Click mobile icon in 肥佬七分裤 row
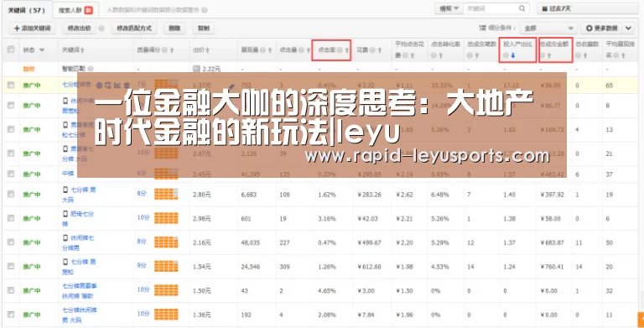Viewport: 644px width, 328px height. tap(65, 214)
